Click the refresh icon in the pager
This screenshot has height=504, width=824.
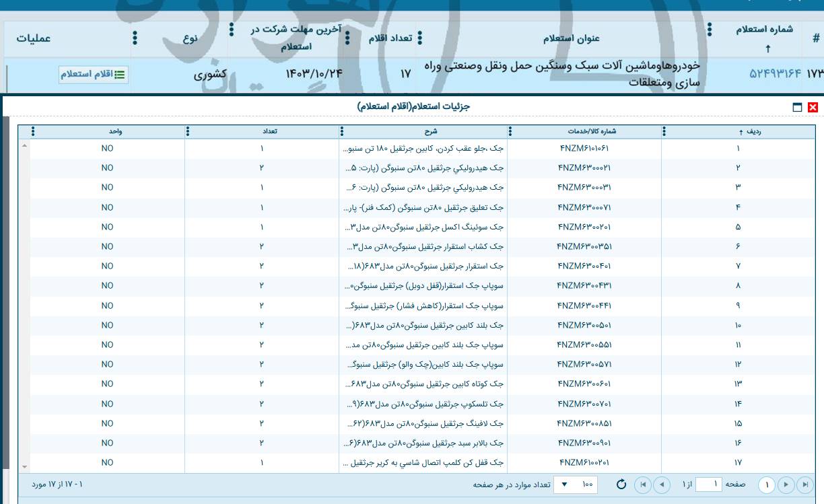coord(621,484)
